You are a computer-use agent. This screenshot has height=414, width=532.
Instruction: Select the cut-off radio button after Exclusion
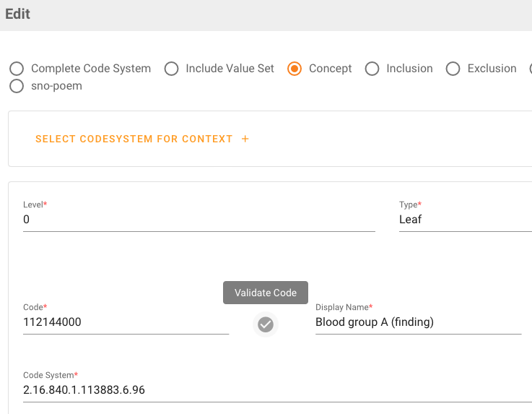tap(530, 69)
